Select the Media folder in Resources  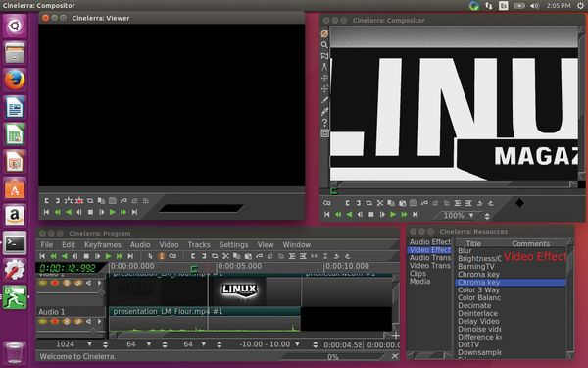click(x=419, y=282)
